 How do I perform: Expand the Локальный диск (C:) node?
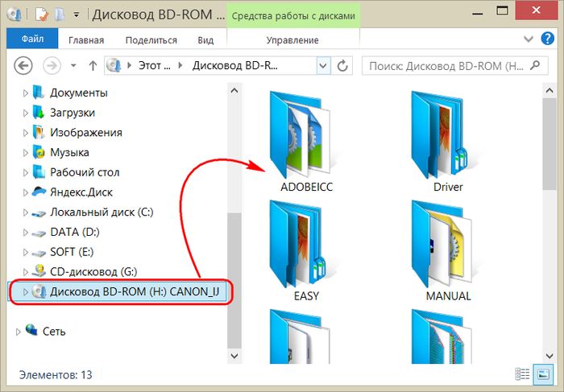click(26, 213)
